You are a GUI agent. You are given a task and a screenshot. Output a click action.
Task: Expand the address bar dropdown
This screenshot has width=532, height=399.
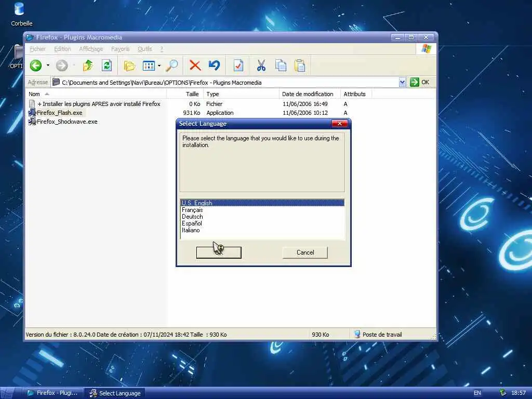click(403, 82)
